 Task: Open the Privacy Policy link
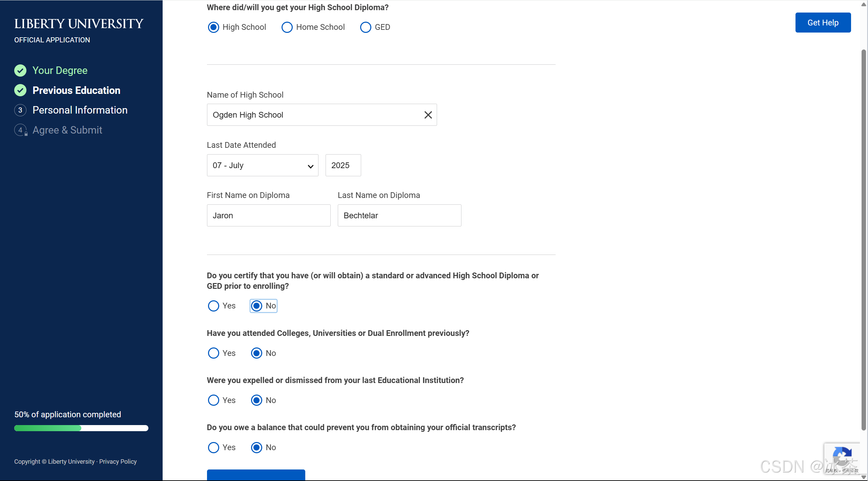tap(118, 462)
